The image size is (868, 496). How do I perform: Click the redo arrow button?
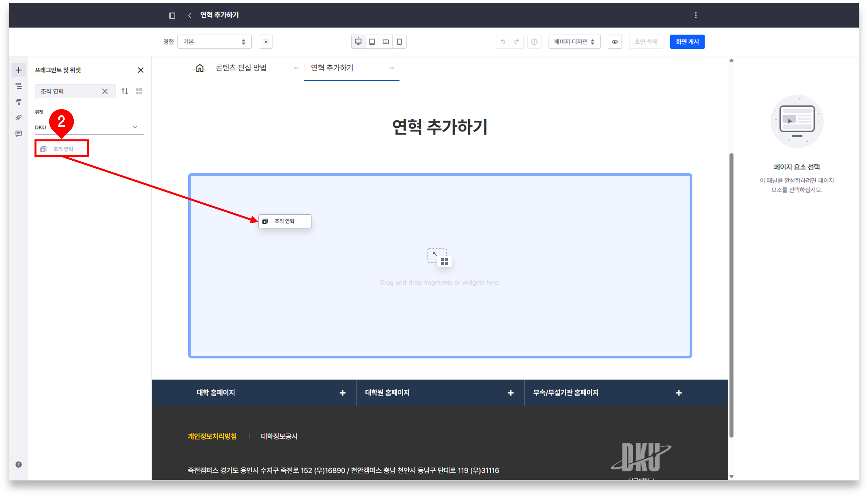pos(517,42)
